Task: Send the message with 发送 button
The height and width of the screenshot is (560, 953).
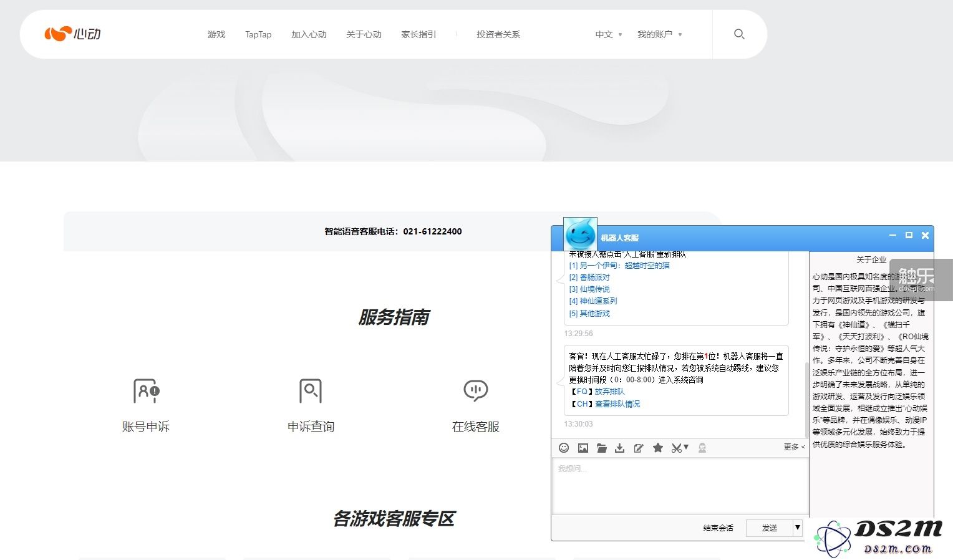Action: 769,528
